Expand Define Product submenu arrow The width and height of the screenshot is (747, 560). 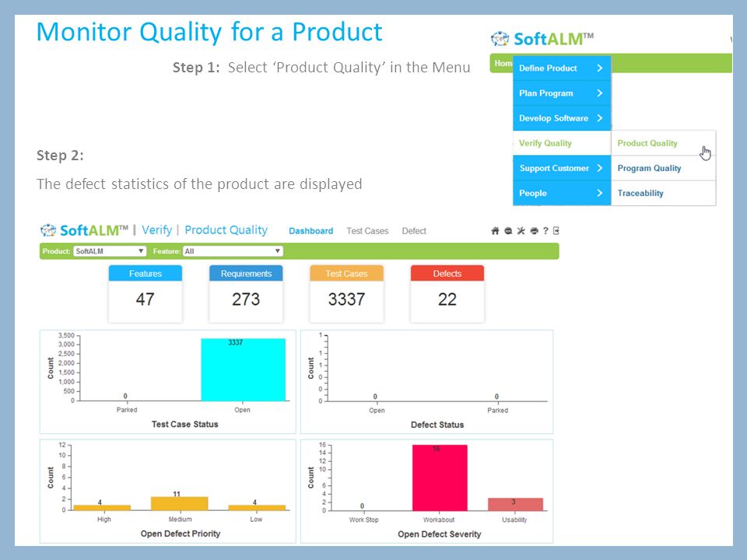pyautogui.click(x=600, y=68)
